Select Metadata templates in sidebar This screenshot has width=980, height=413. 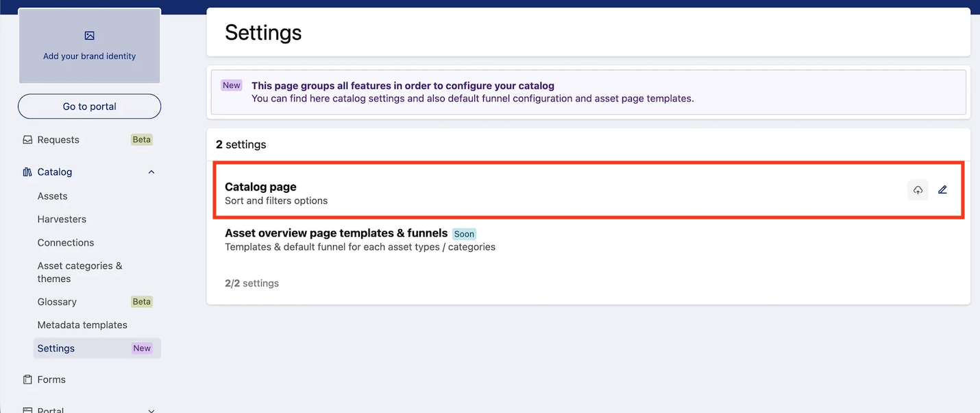(82, 325)
